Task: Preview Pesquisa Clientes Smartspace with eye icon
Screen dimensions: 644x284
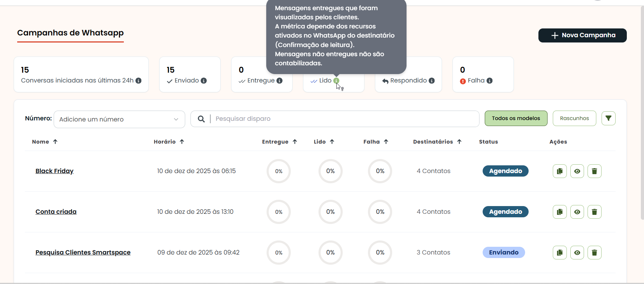Action: [577, 253]
